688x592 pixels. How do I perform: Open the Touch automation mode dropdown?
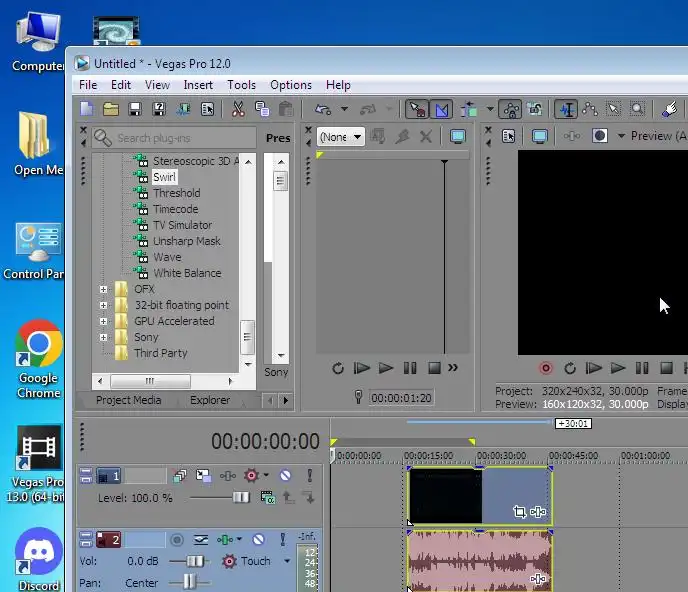point(287,561)
